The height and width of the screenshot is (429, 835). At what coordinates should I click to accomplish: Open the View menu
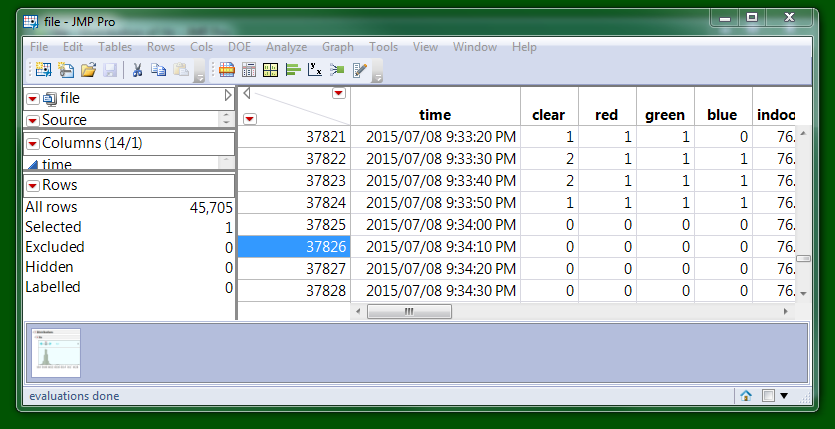coord(425,47)
